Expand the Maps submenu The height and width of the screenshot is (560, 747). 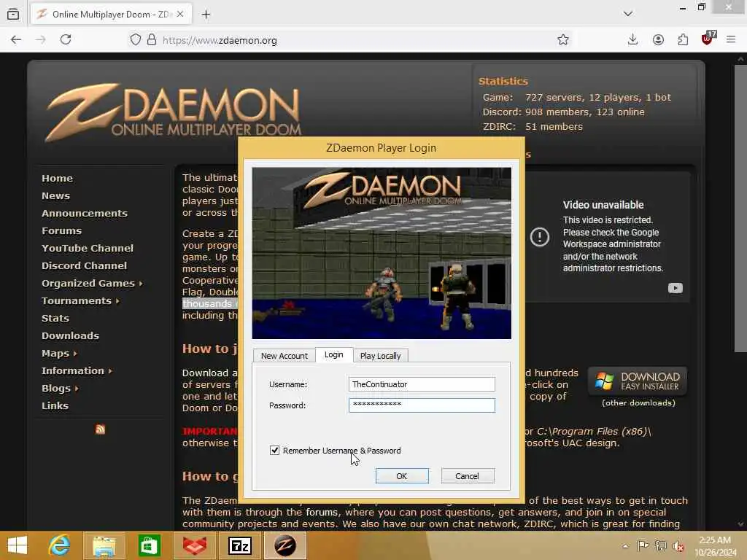tap(59, 354)
